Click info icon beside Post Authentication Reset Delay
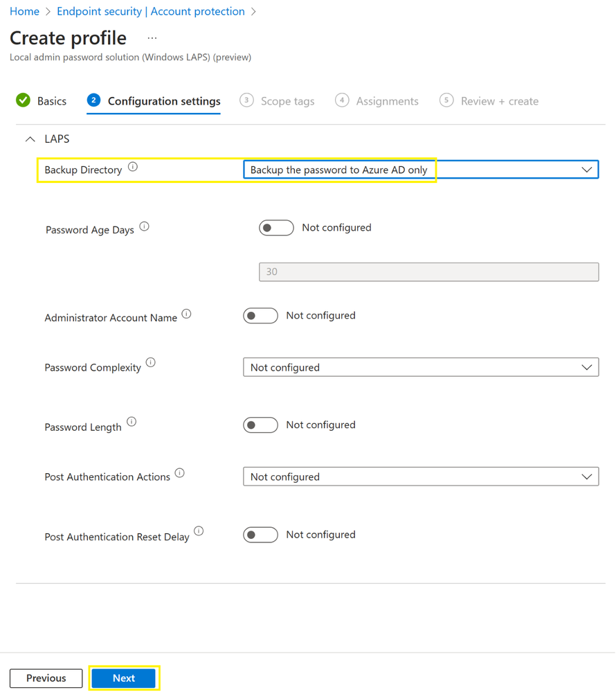 tap(199, 531)
